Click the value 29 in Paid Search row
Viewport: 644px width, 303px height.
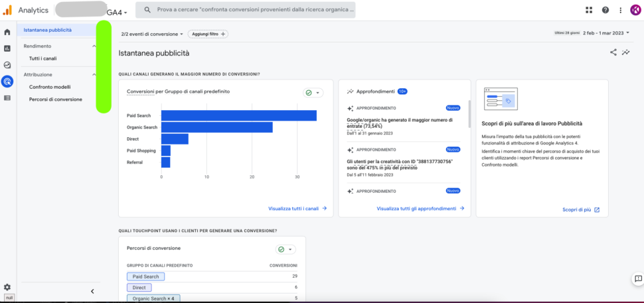295,276
